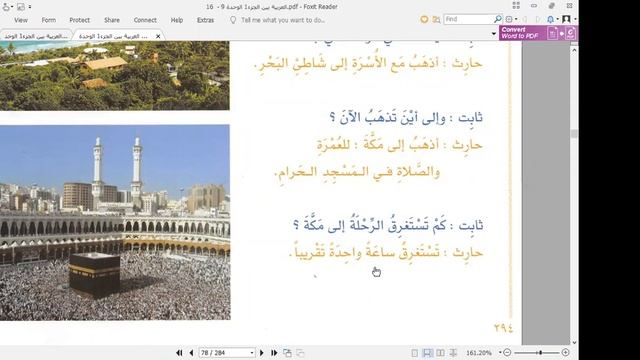The image size is (640, 360).
Task: Open the Form menu
Action: [49, 20]
